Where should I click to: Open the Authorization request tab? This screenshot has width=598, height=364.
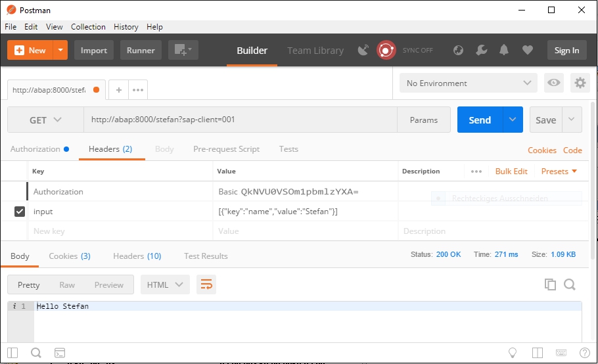coord(39,149)
